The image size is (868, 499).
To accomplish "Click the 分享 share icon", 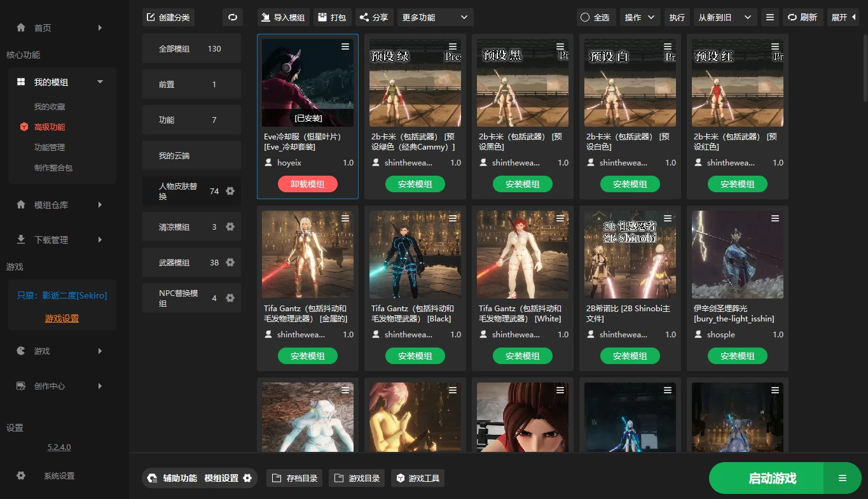I will [363, 17].
